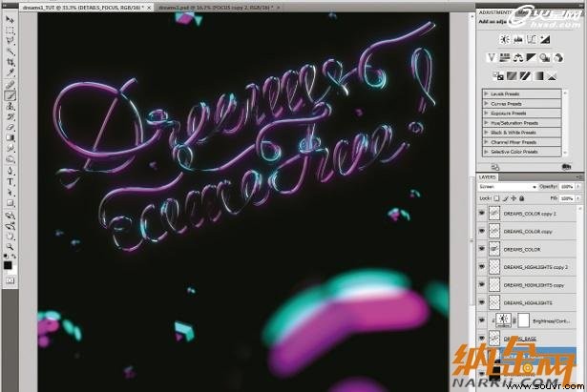Click the foreground color swatch

click(x=8, y=265)
